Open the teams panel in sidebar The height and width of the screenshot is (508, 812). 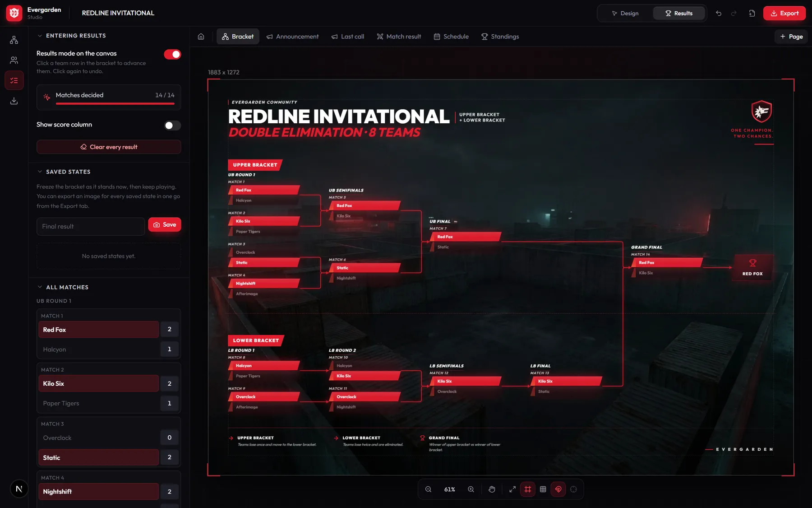(14, 60)
